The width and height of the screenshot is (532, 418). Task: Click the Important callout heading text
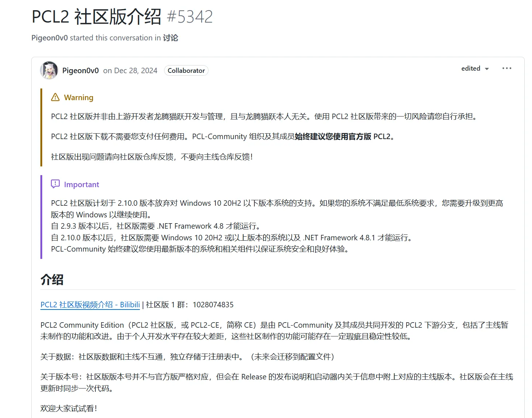click(82, 185)
